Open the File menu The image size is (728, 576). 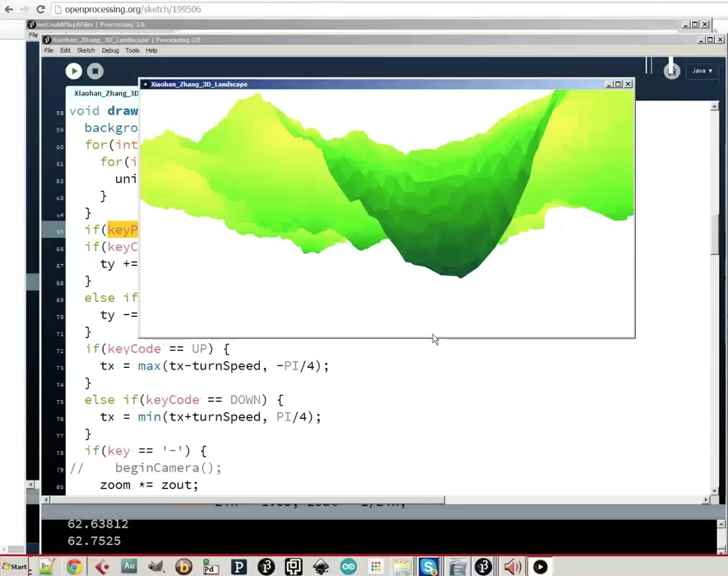(49, 50)
